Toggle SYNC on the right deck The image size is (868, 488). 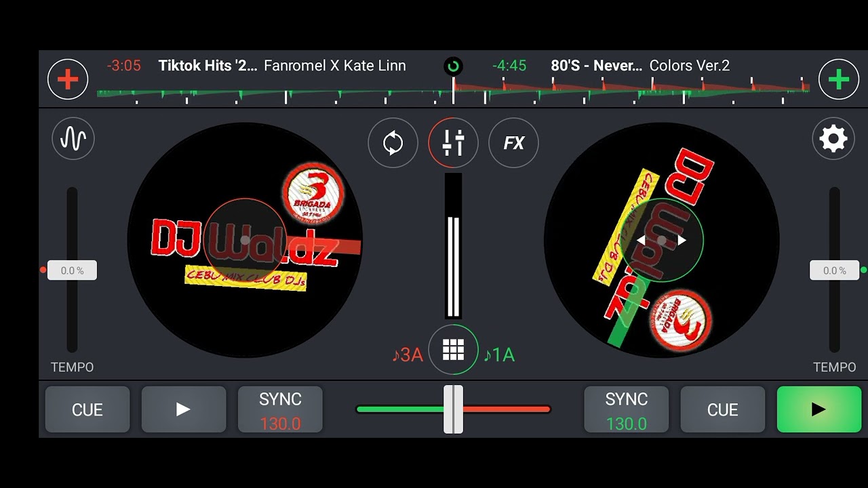pos(627,409)
